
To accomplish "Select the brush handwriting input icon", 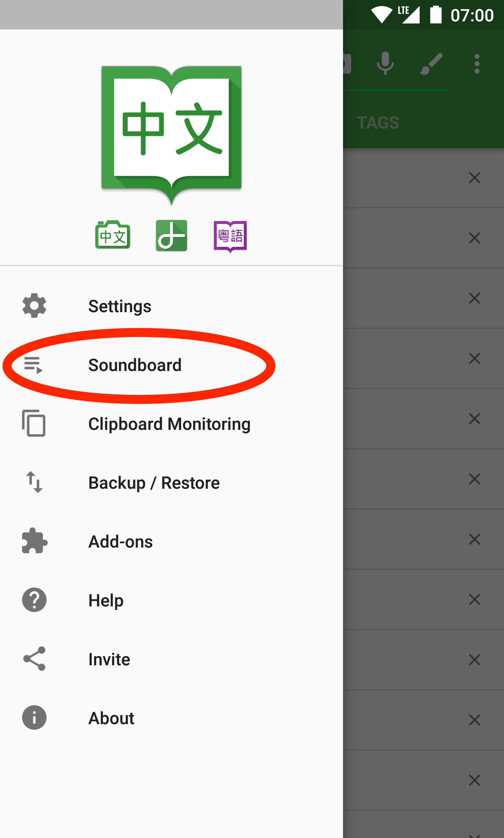I will [432, 63].
